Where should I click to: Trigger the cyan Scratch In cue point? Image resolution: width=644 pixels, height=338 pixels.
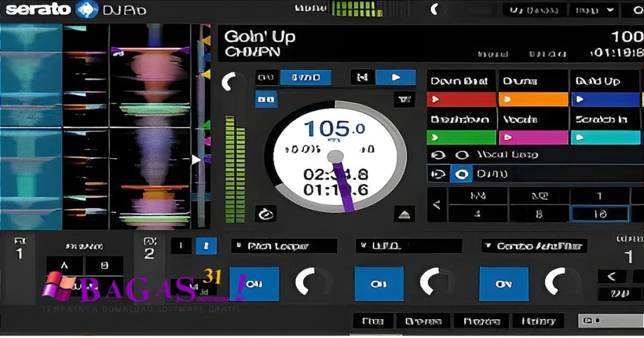pos(606,138)
